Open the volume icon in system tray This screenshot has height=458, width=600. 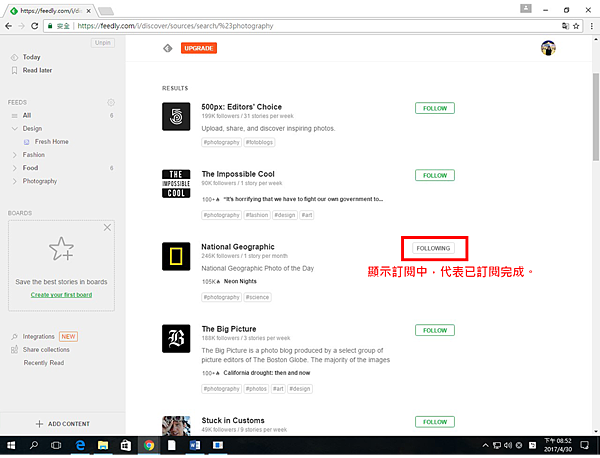coord(507,445)
